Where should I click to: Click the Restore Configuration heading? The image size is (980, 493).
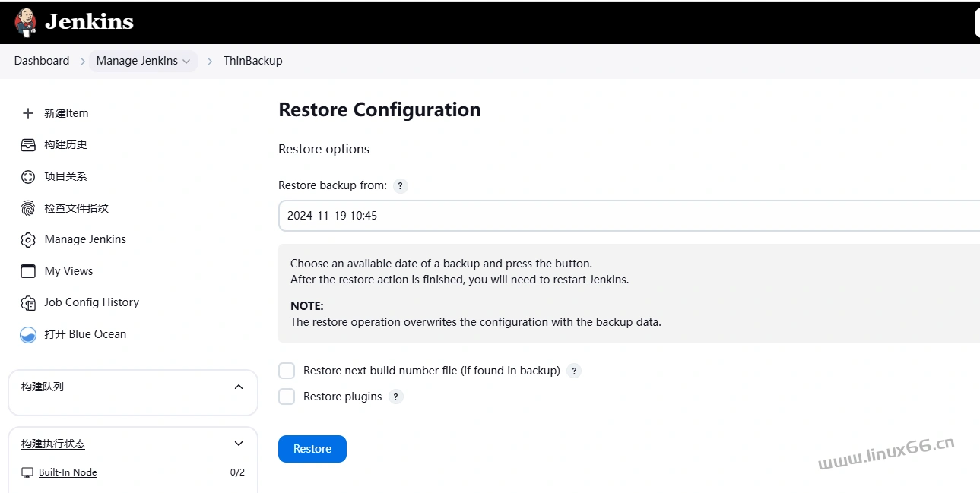pos(379,109)
